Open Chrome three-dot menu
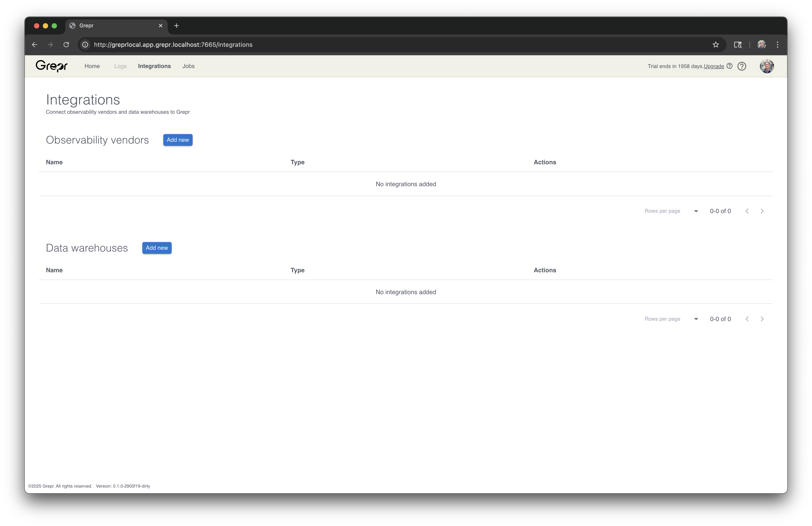812x526 pixels. (x=778, y=45)
